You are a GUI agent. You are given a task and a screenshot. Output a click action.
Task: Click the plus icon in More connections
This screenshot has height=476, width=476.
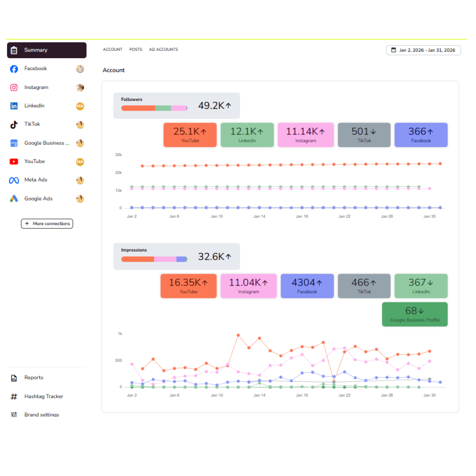27,223
